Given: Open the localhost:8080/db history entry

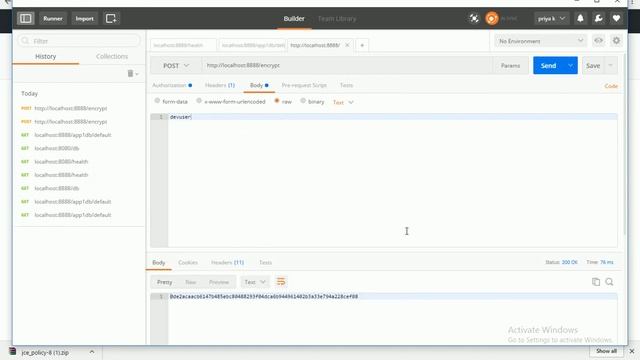Looking at the screenshot, I should click(57, 148).
